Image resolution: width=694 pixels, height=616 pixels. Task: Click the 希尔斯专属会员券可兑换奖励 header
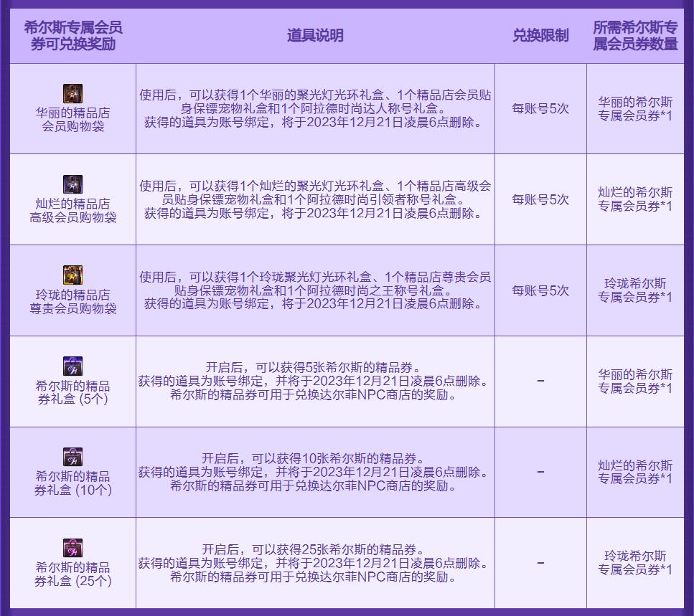tap(73, 35)
